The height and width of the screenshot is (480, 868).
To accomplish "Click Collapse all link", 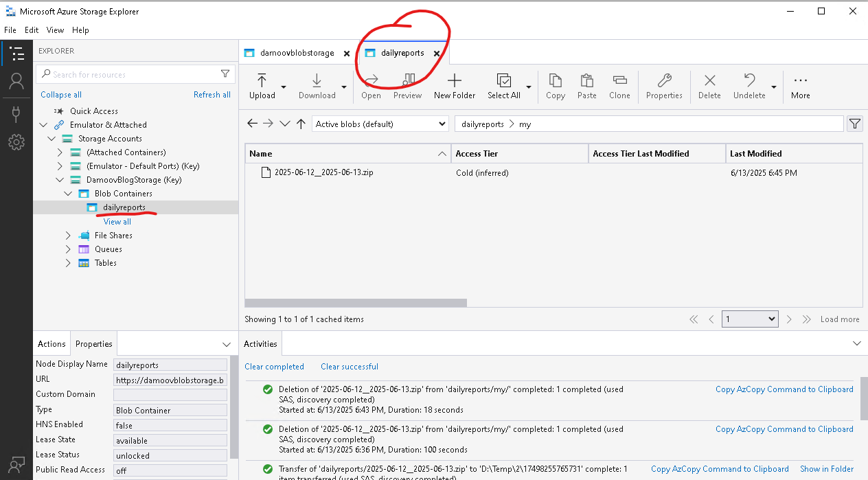I will pyautogui.click(x=61, y=95).
